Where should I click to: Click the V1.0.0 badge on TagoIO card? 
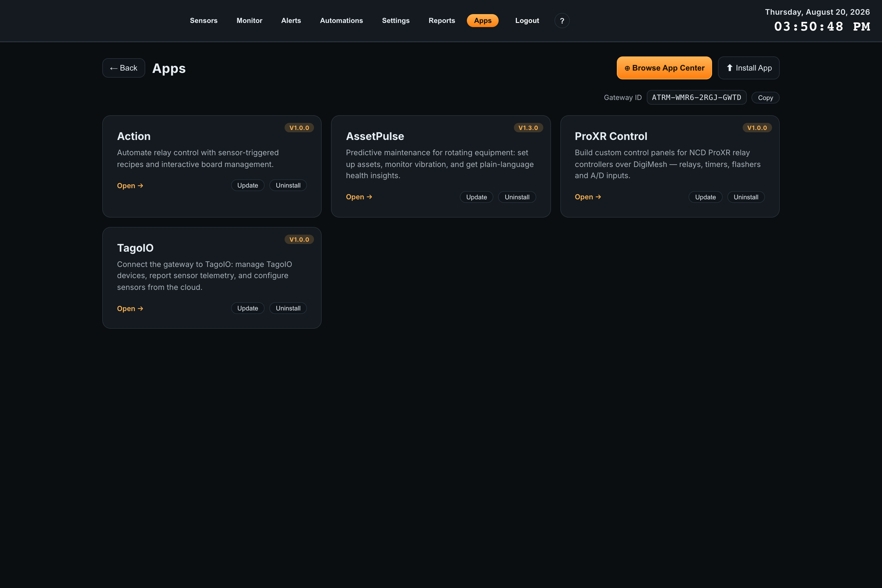coord(299,240)
